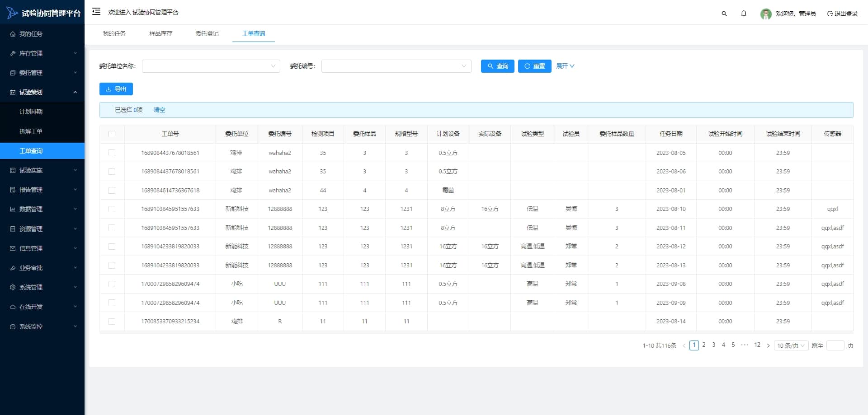This screenshot has width=868, height=415.
Task: Open the search magnifier icon in header
Action: click(724, 14)
